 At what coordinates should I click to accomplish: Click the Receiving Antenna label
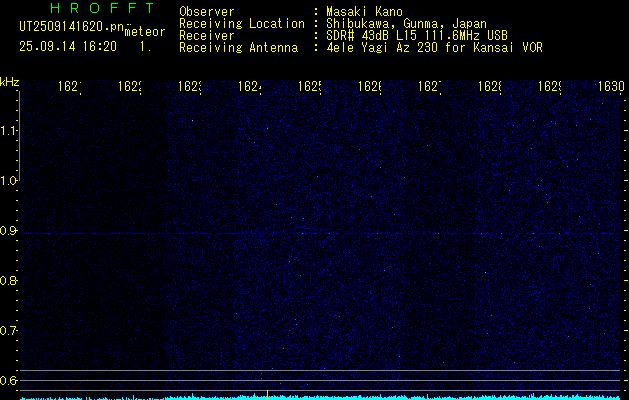239,48
